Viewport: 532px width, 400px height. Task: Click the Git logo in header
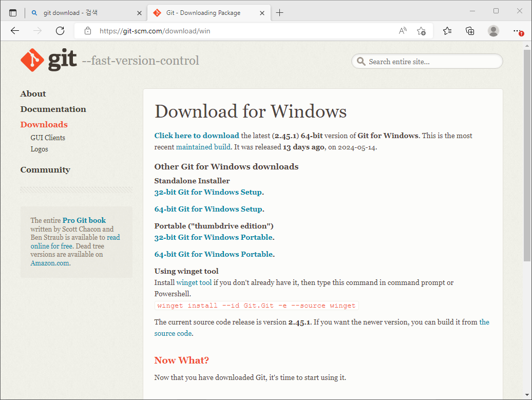[x=48, y=60]
